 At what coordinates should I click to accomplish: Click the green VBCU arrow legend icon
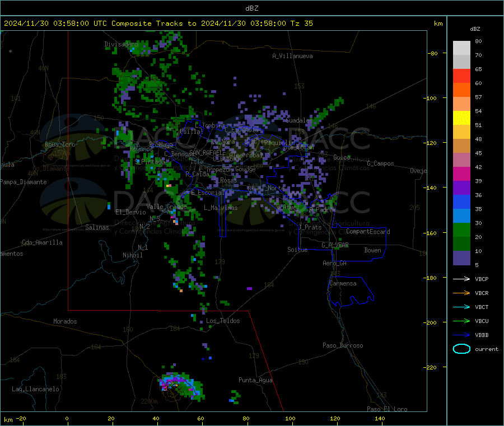[x=461, y=321]
